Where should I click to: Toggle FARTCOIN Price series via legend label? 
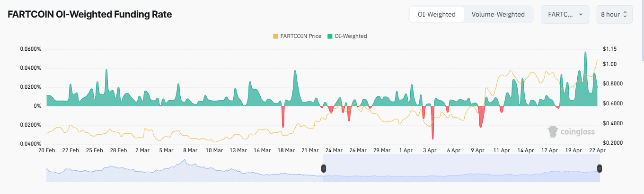pyautogui.click(x=300, y=36)
